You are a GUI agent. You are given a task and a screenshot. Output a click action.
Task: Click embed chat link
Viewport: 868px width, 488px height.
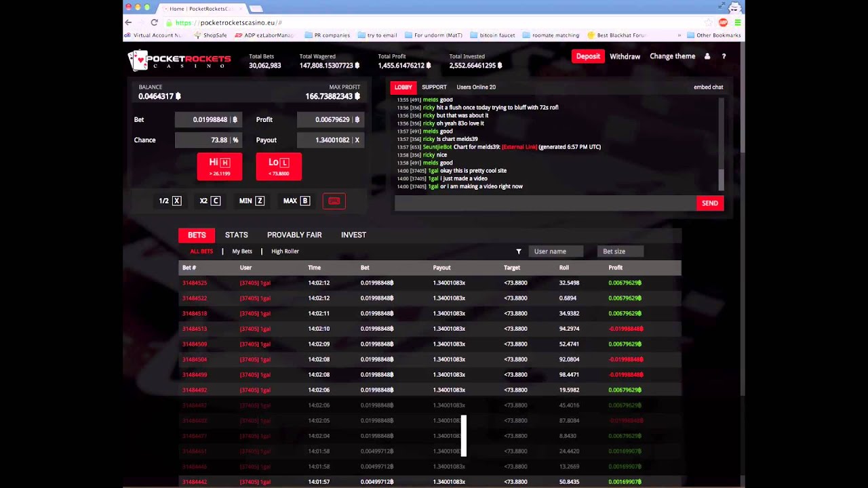[x=708, y=87]
